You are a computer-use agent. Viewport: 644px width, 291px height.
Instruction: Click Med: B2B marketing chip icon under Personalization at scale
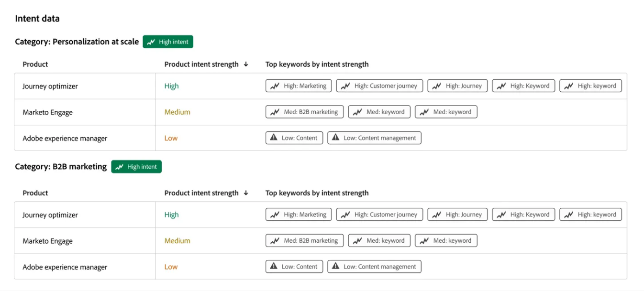point(275,112)
